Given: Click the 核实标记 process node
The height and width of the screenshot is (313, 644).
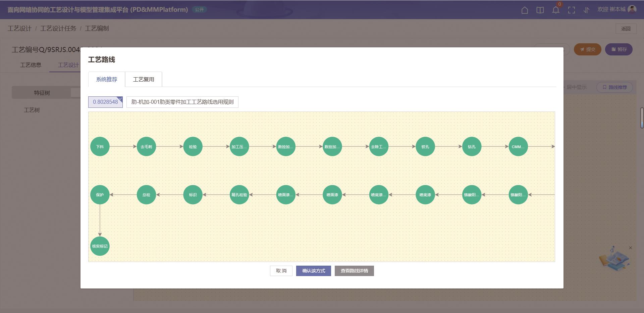Looking at the screenshot, I should tap(100, 246).
